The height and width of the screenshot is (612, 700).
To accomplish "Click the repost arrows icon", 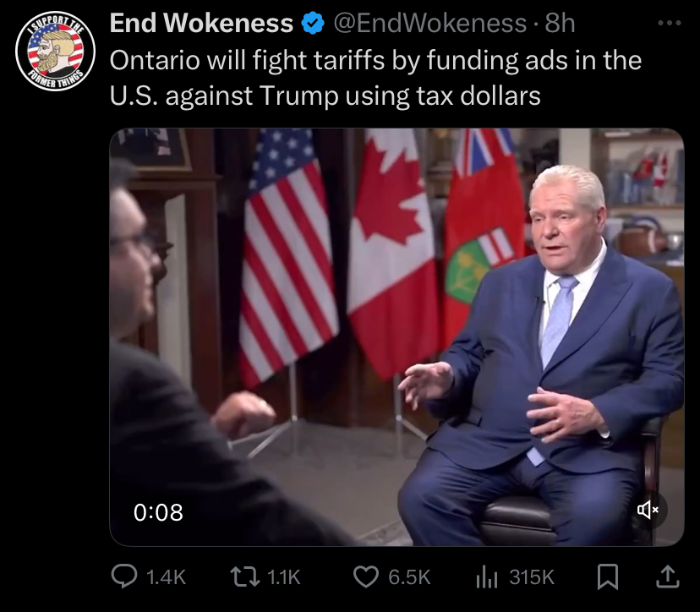I will 244,576.
